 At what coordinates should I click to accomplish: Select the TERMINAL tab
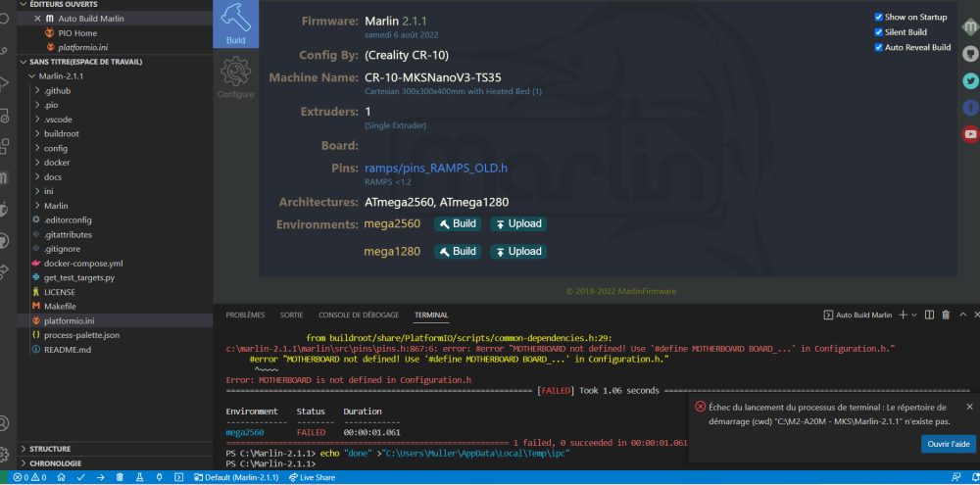431,315
